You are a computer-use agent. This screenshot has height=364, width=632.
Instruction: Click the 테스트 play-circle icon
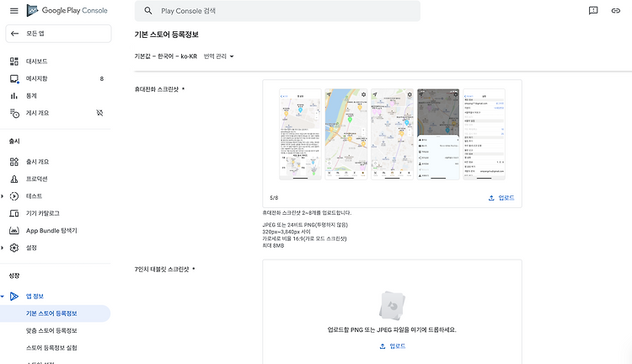click(x=14, y=196)
